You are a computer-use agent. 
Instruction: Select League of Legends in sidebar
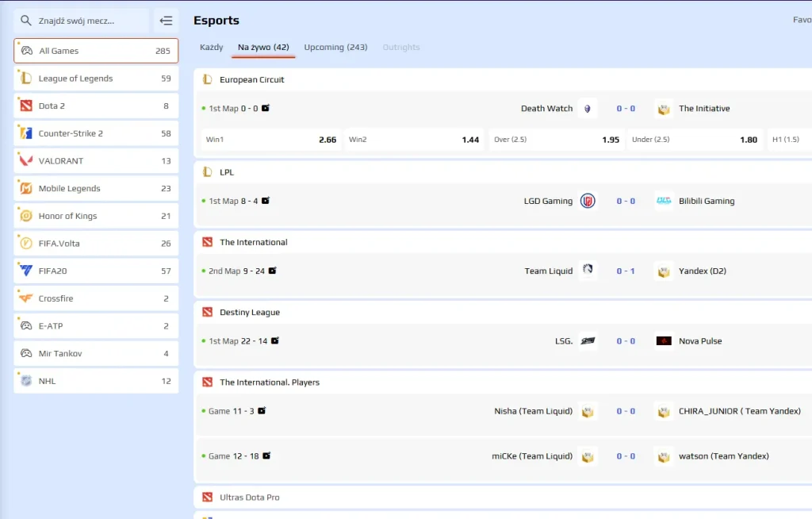pyautogui.click(x=96, y=79)
